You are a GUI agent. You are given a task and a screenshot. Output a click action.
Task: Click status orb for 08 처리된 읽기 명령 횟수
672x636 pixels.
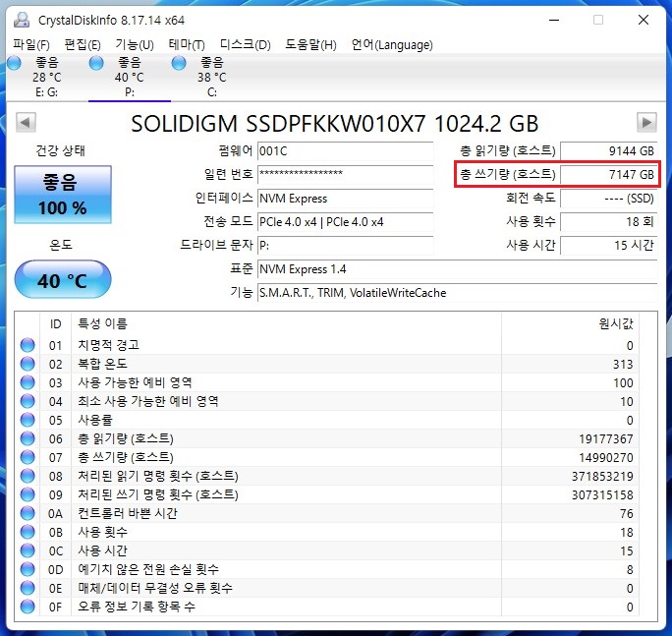tap(28, 476)
